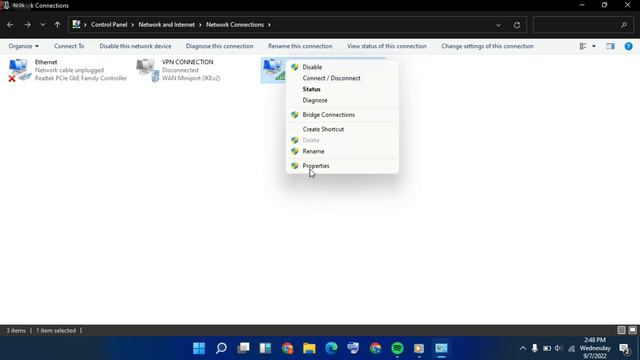
Task: Click the volume speaker tray icon
Action: [x=558, y=348]
